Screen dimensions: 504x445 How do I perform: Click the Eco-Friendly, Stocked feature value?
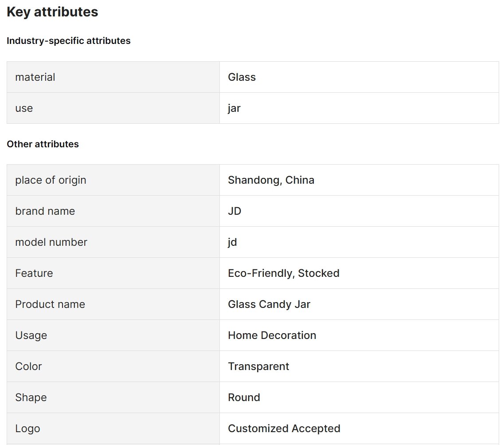[284, 273]
